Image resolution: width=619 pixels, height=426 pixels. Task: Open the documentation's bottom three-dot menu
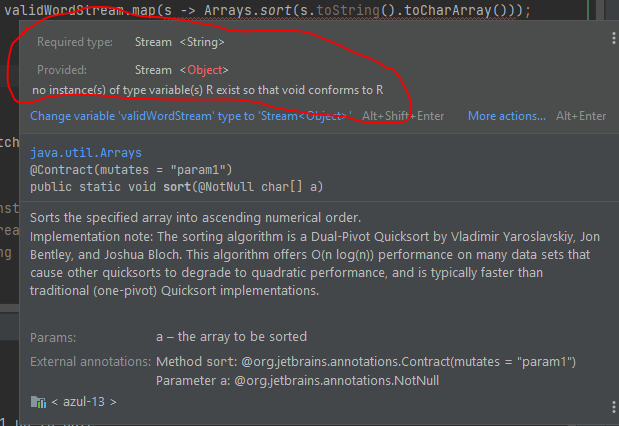point(613,407)
